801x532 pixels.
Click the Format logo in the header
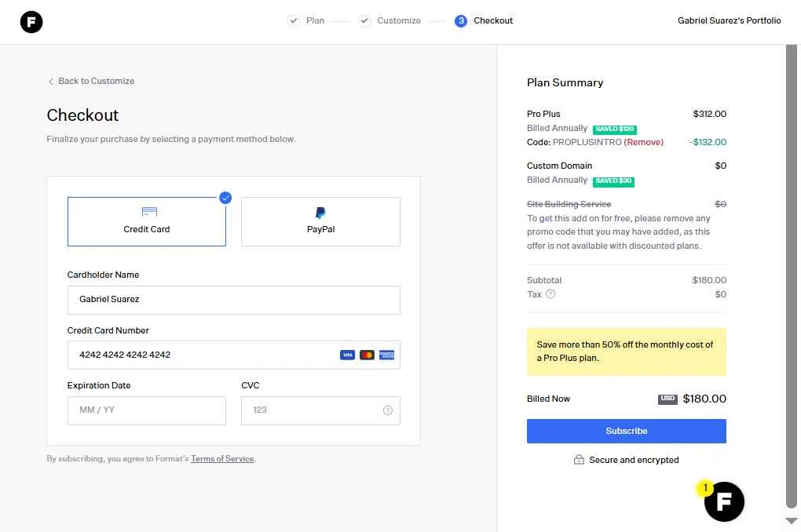click(31, 22)
